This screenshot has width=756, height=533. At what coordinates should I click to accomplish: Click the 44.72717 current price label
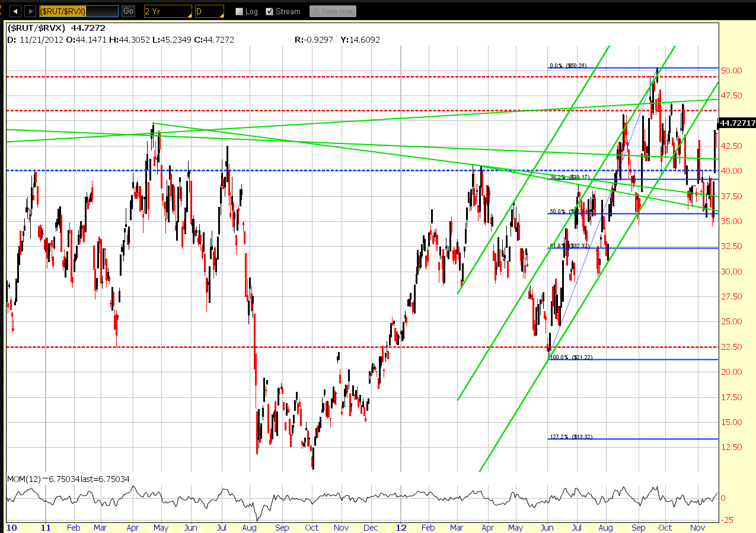[737, 123]
